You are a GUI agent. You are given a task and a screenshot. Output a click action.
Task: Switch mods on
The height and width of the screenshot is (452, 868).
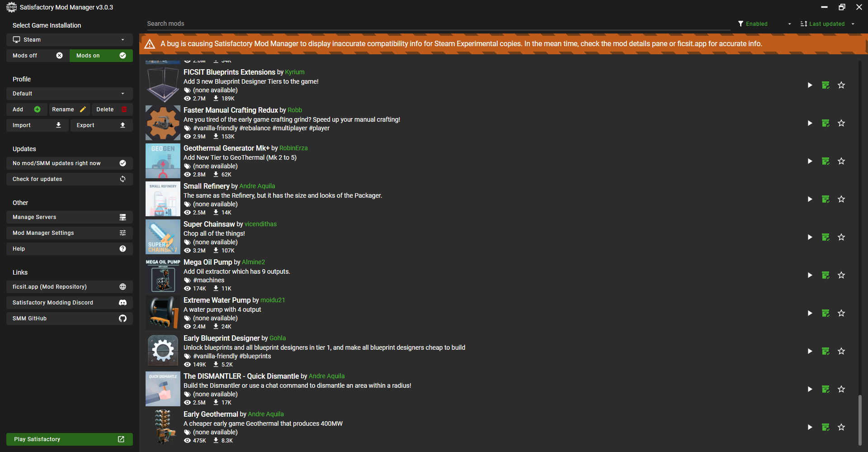tap(101, 56)
